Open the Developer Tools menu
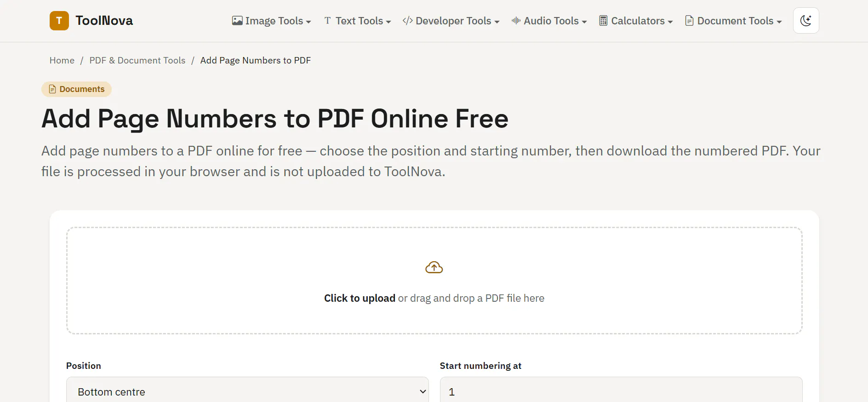This screenshot has width=868, height=402. coord(451,21)
